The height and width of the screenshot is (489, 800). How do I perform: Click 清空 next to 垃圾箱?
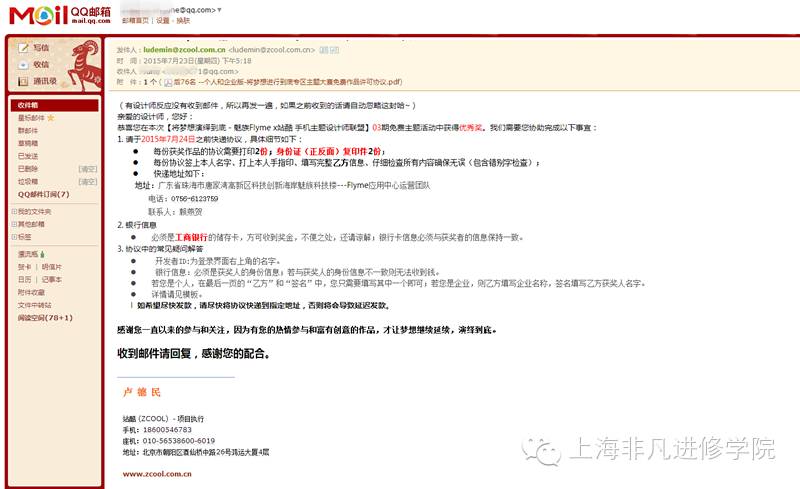click(x=88, y=182)
